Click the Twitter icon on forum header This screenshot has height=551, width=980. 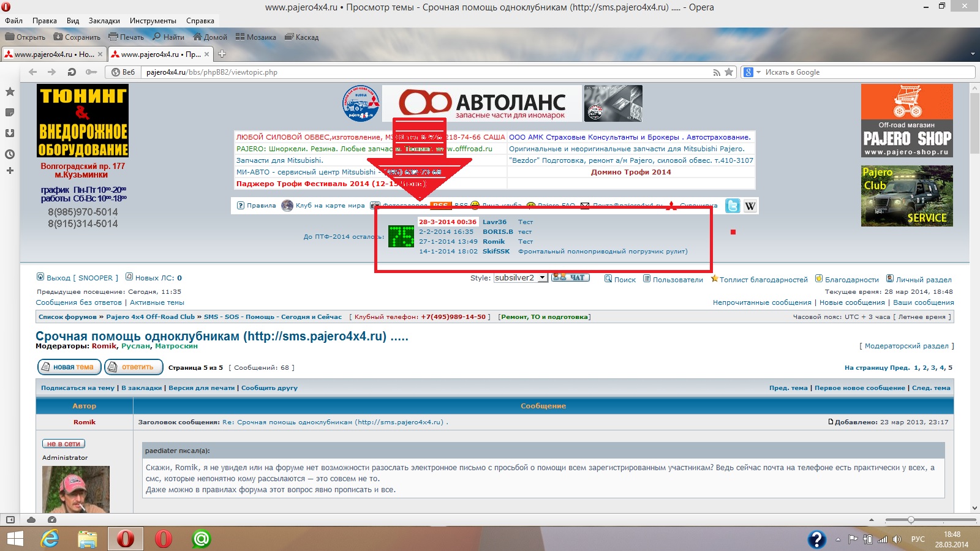(733, 206)
